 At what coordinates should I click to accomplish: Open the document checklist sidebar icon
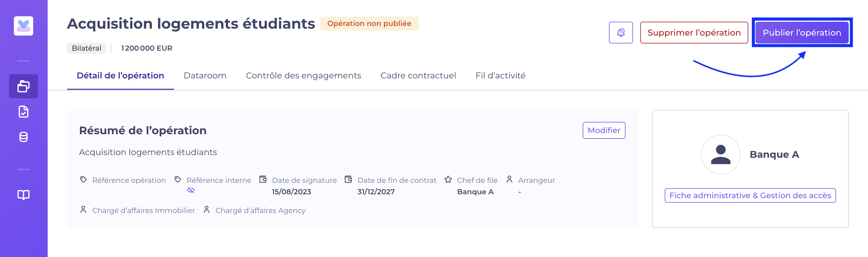pos(23,112)
